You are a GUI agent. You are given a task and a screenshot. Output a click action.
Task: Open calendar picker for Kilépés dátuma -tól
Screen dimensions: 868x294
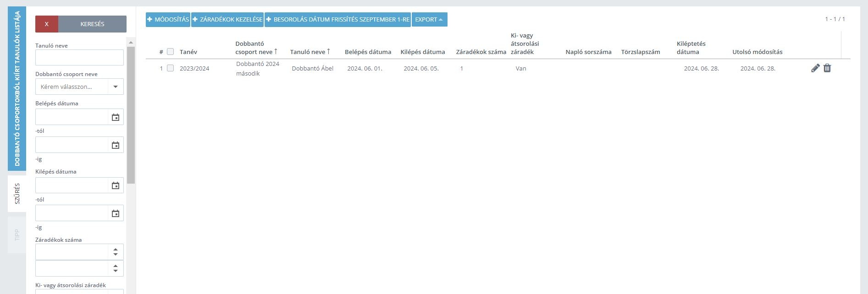[116, 185]
